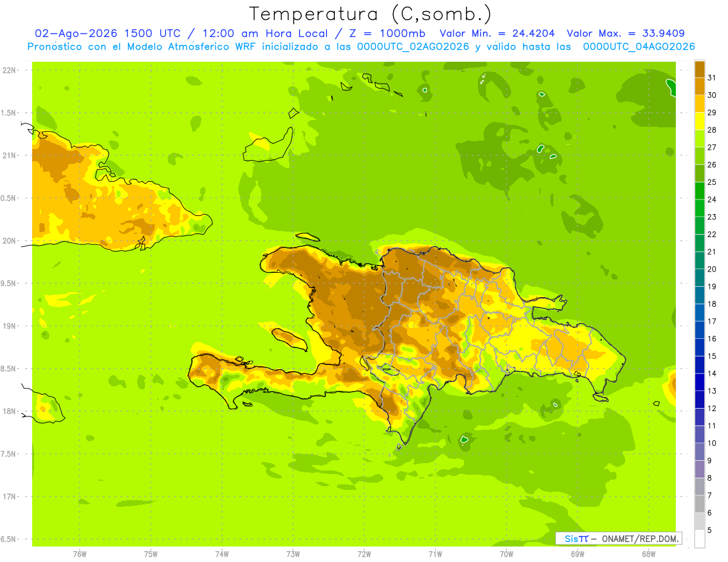Click the title "Temperatura (C,somb.)"

tap(371, 14)
